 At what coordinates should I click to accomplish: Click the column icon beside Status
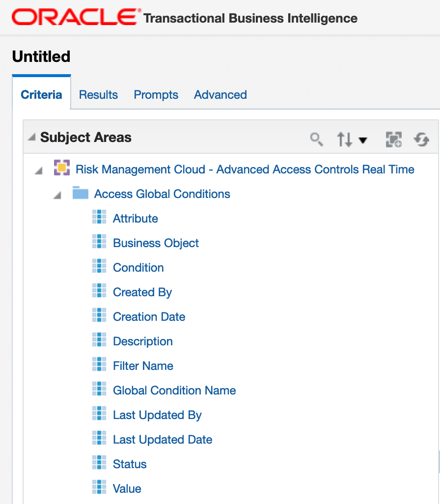[99, 462]
